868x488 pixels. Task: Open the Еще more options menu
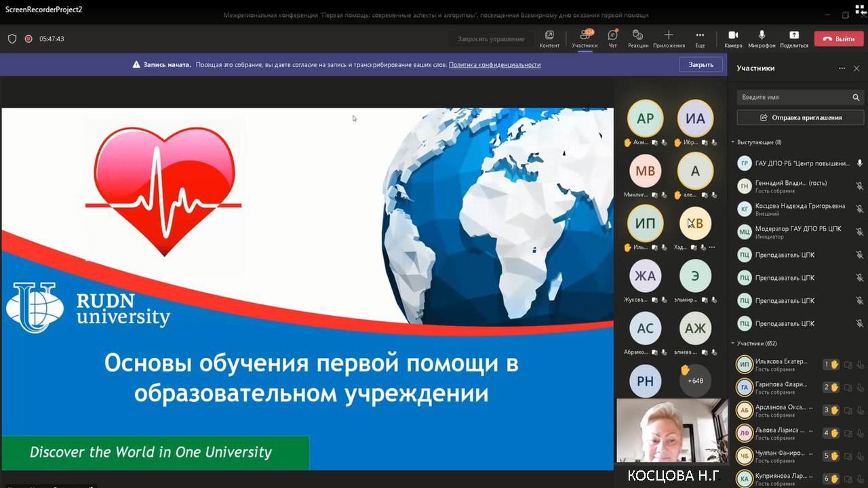pos(700,35)
